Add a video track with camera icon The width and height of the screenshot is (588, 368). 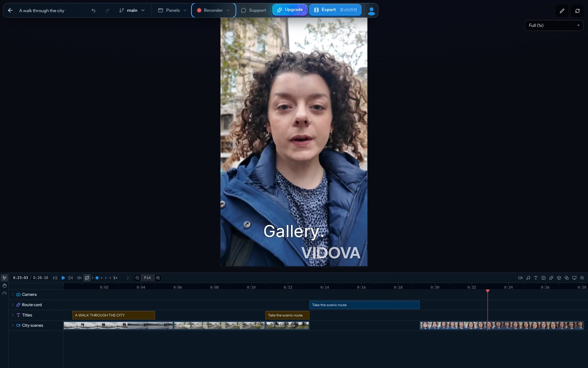(520, 278)
